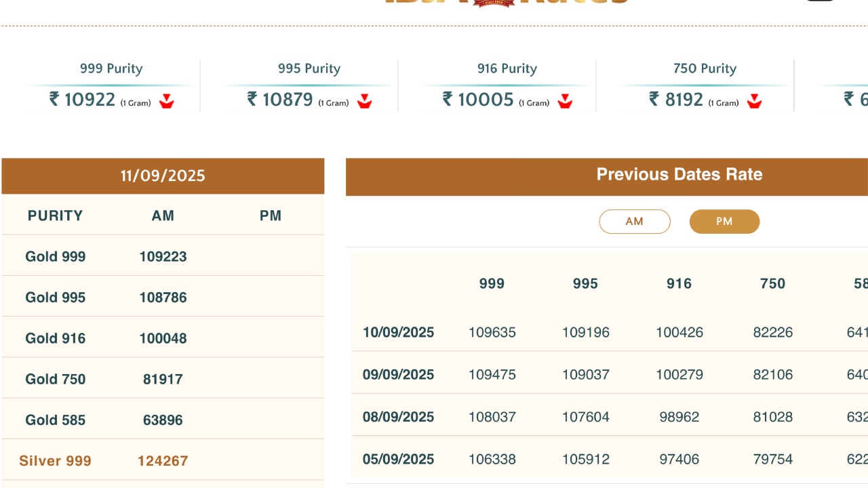Click the 11/09/2025 date header

163,176
